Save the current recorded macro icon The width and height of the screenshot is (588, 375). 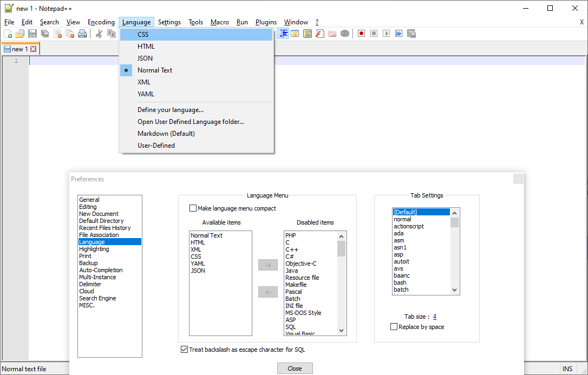click(411, 34)
